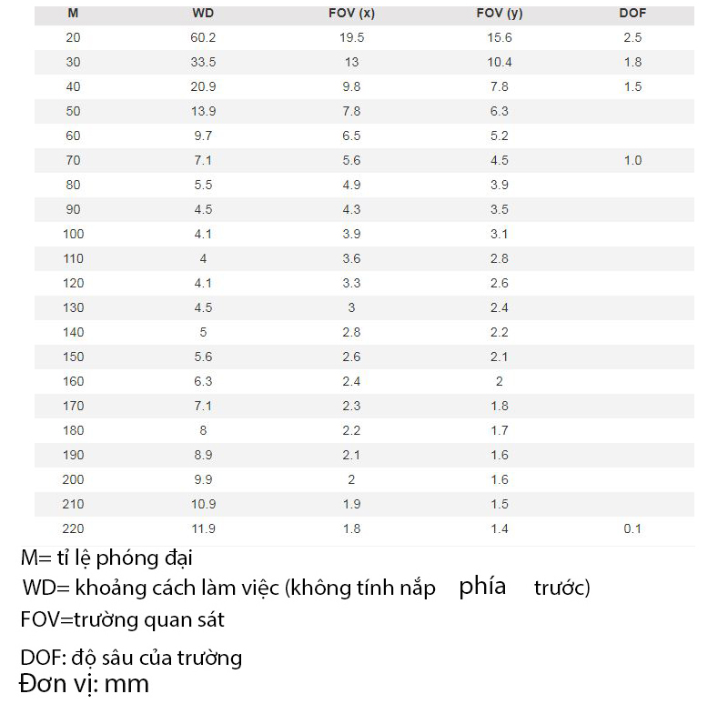
Task: Click the WD column header
Action: 203,14
